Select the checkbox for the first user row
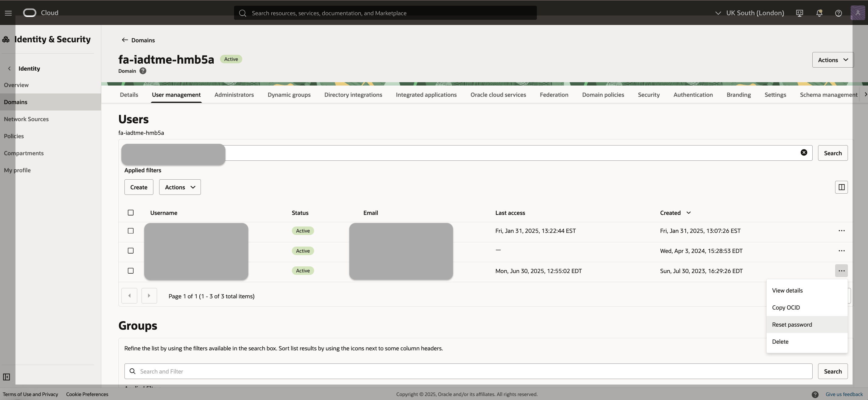This screenshot has width=868, height=400. pos(131,231)
